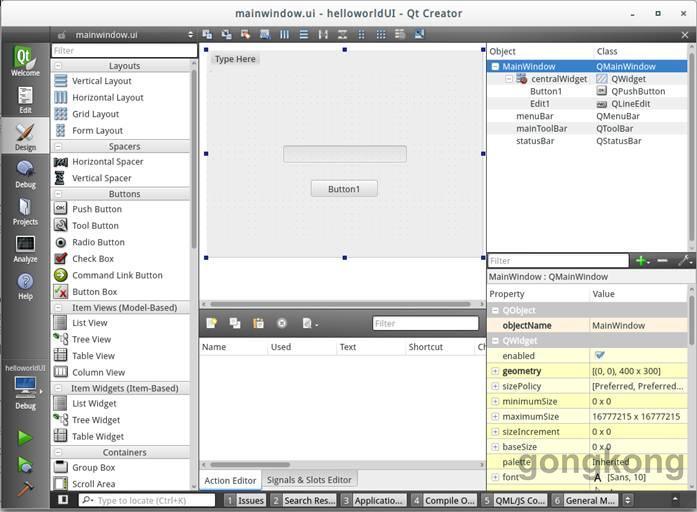Collapse the Layouts widget category
The image size is (697, 512).
pyautogui.click(x=58, y=66)
